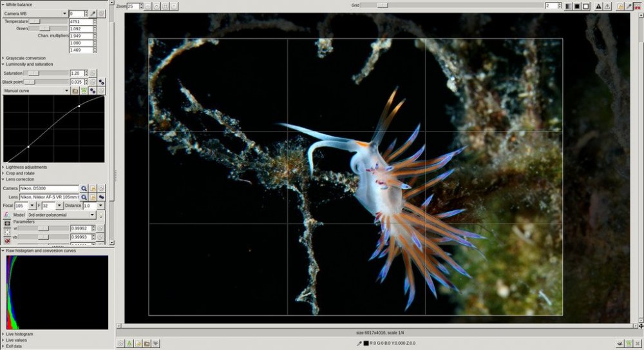Adjust the Temperature slider
The width and height of the screenshot is (644, 350).
pos(48,21)
